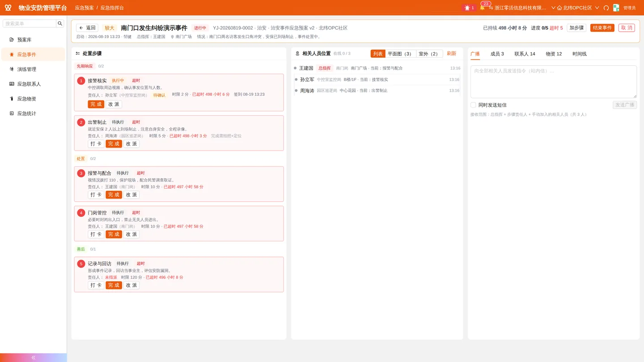Reassign step 门岗管控 via 改派
This screenshot has height=362, width=644.
131,234
